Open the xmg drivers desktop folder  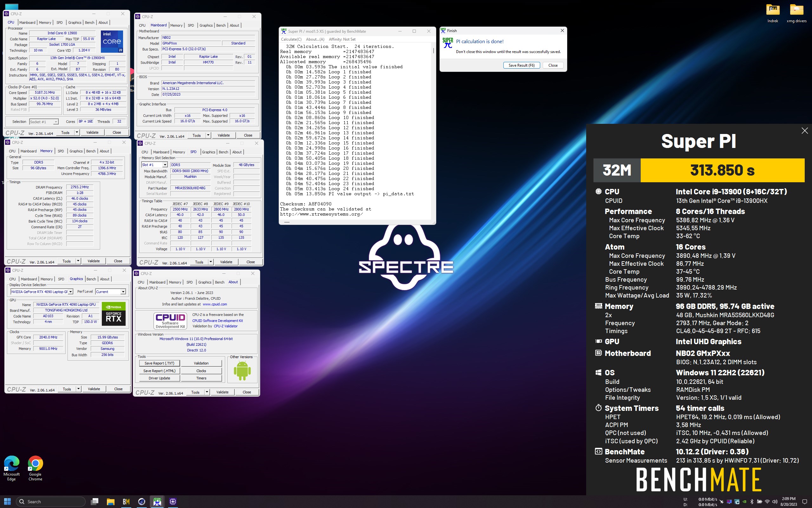pyautogui.click(x=796, y=13)
